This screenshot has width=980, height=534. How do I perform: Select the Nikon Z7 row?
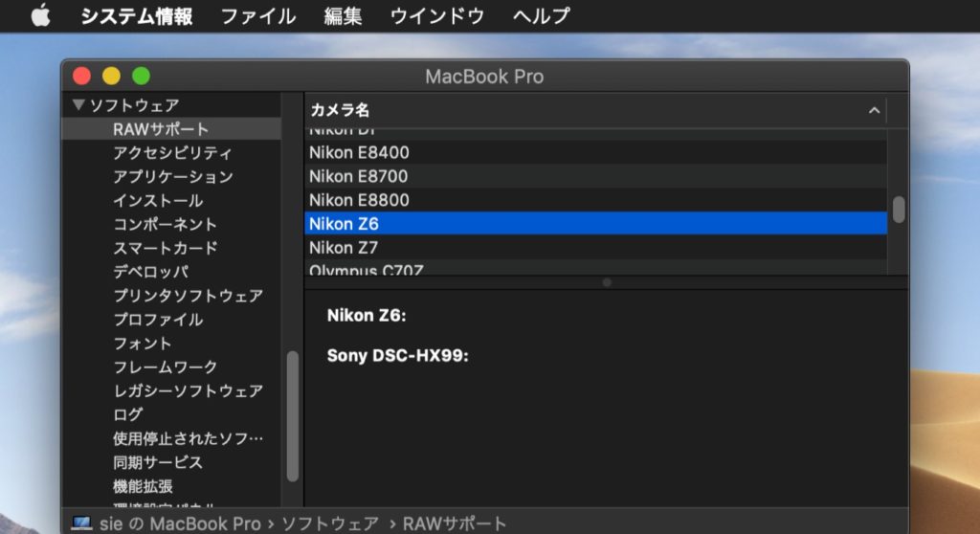(595, 248)
